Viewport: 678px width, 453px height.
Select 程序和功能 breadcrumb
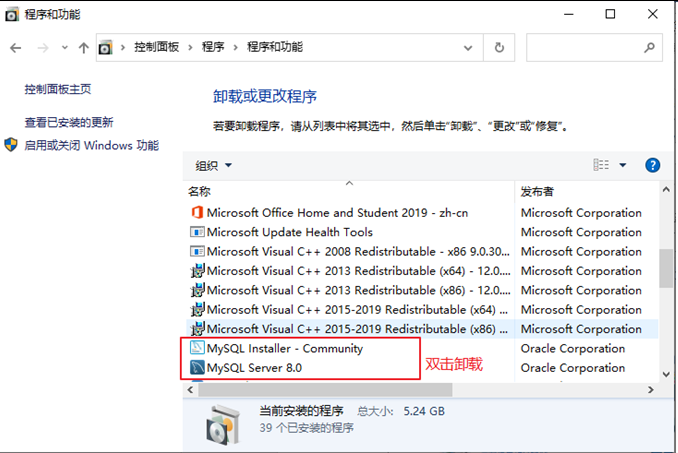point(275,47)
